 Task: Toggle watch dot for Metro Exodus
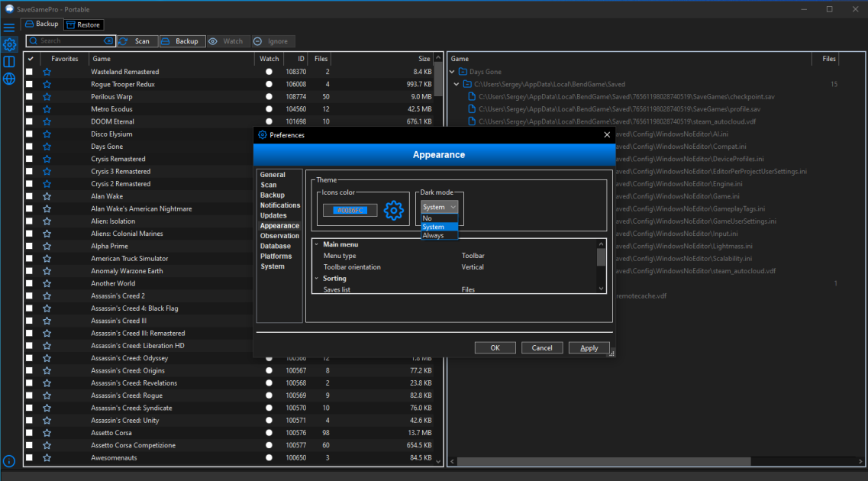click(x=269, y=109)
